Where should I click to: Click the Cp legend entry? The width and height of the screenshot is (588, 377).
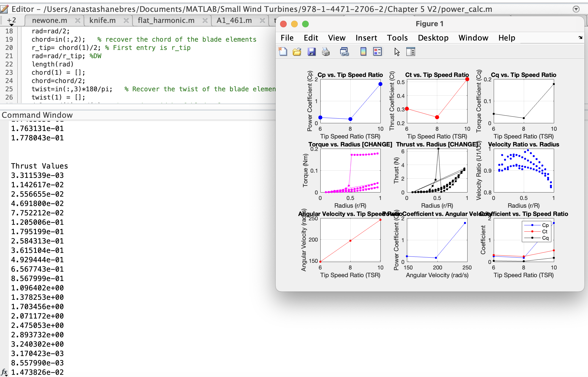pyautogui.click(x=545, y=225)
